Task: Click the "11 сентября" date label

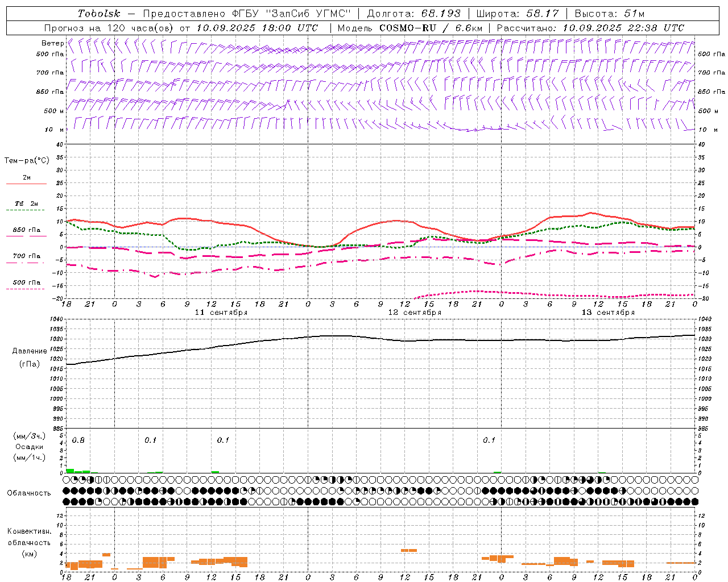Action: 221,313
